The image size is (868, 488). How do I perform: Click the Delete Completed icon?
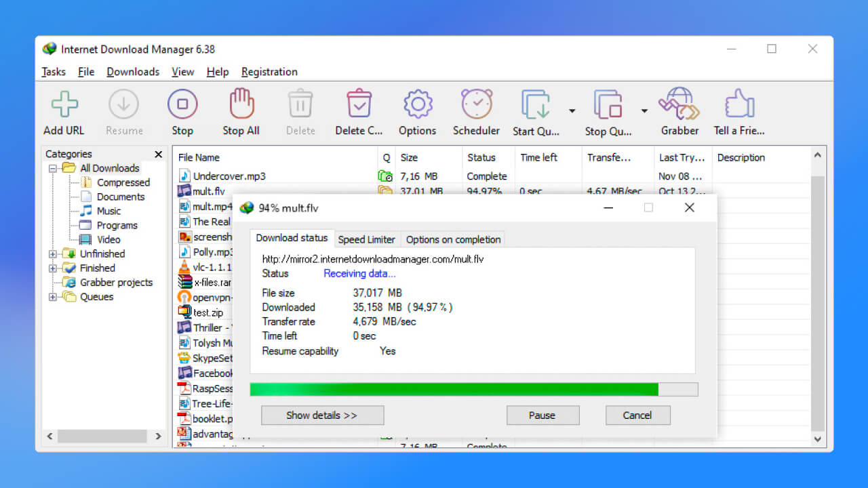click(x=359, y=104)
